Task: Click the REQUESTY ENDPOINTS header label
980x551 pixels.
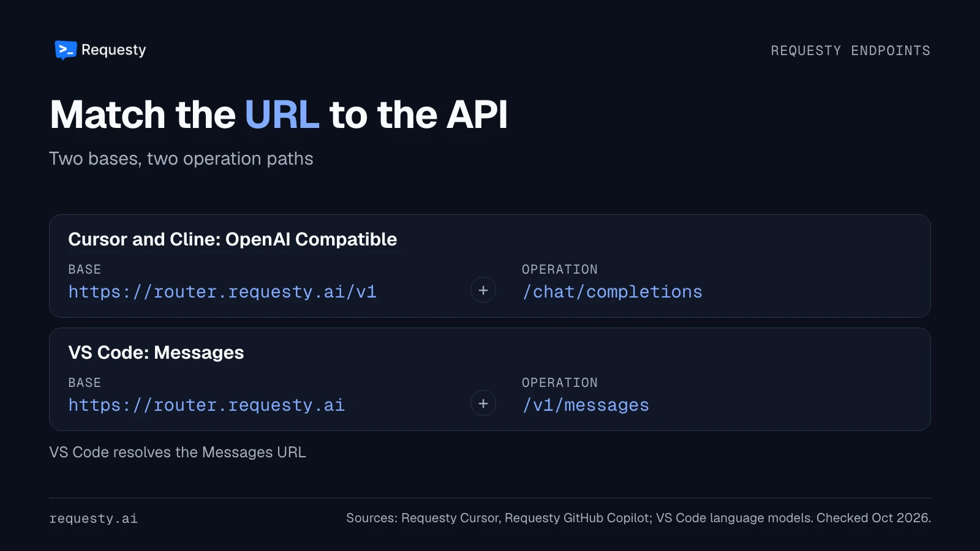Action: tap(850, 51)
